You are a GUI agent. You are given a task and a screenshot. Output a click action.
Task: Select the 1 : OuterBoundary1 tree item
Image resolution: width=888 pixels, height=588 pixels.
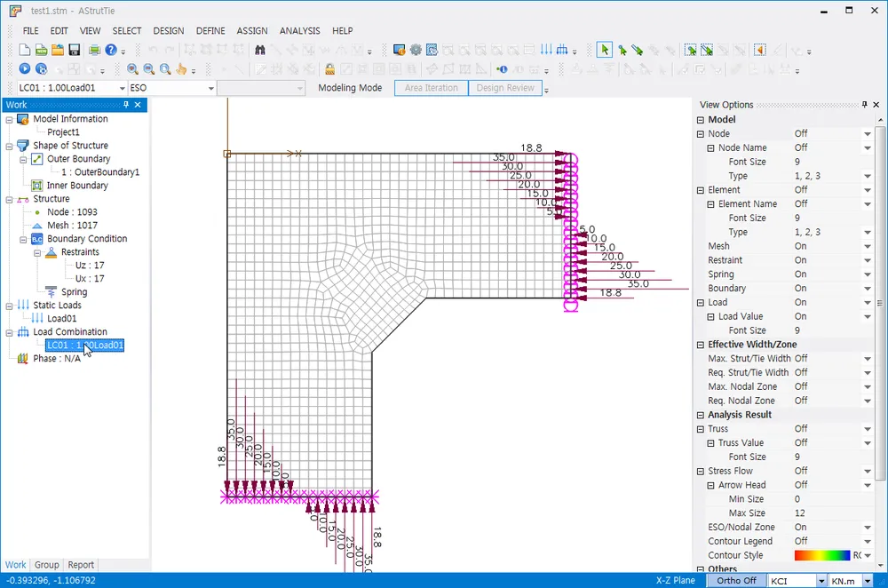pos(100,172)
